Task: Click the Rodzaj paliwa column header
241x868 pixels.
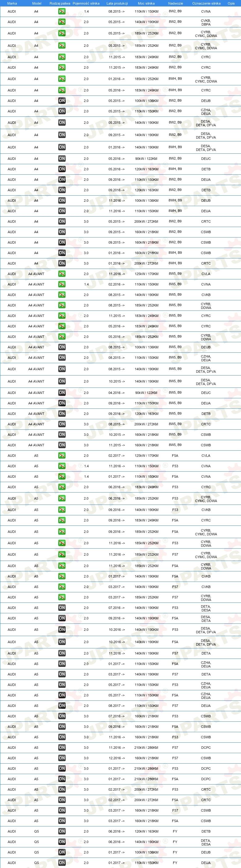Action: click(x=60, y=3)
